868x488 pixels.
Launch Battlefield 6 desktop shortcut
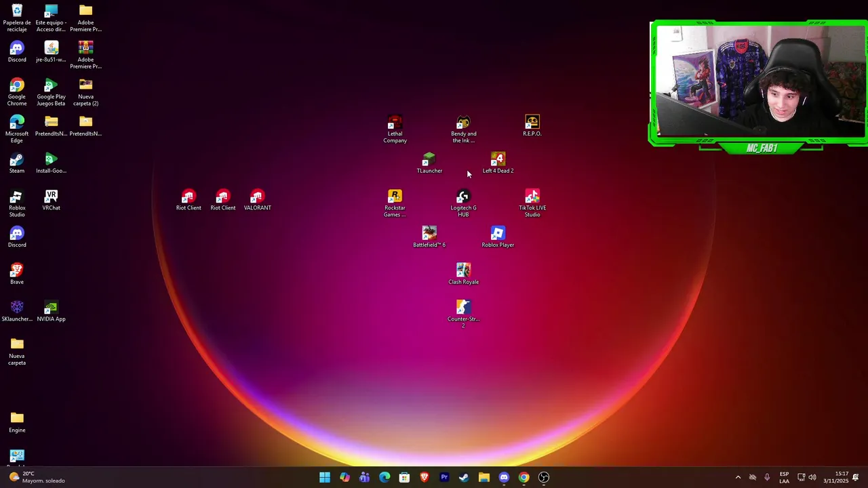coord(429,237)
